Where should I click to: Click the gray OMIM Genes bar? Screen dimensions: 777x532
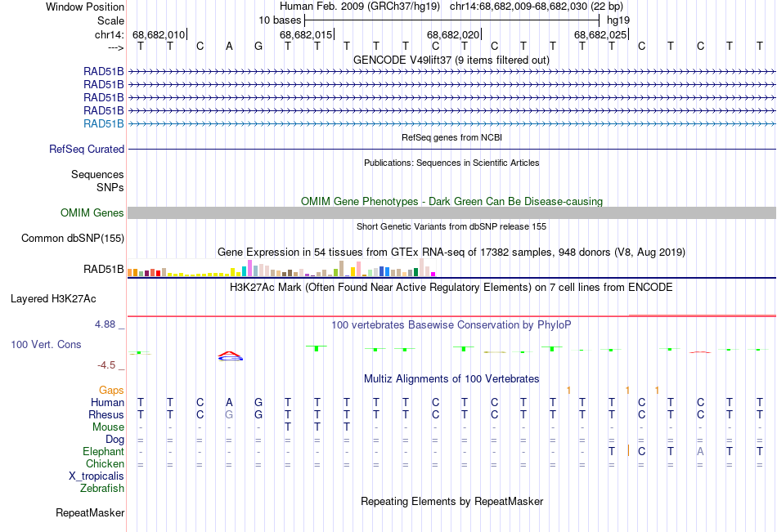coord(451,213)
